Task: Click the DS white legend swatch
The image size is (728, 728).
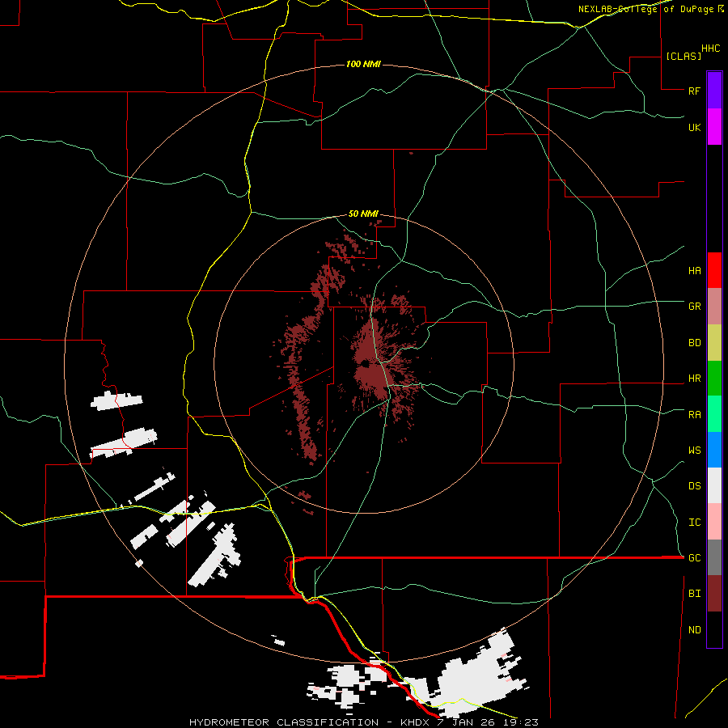Action: [714, 485]
